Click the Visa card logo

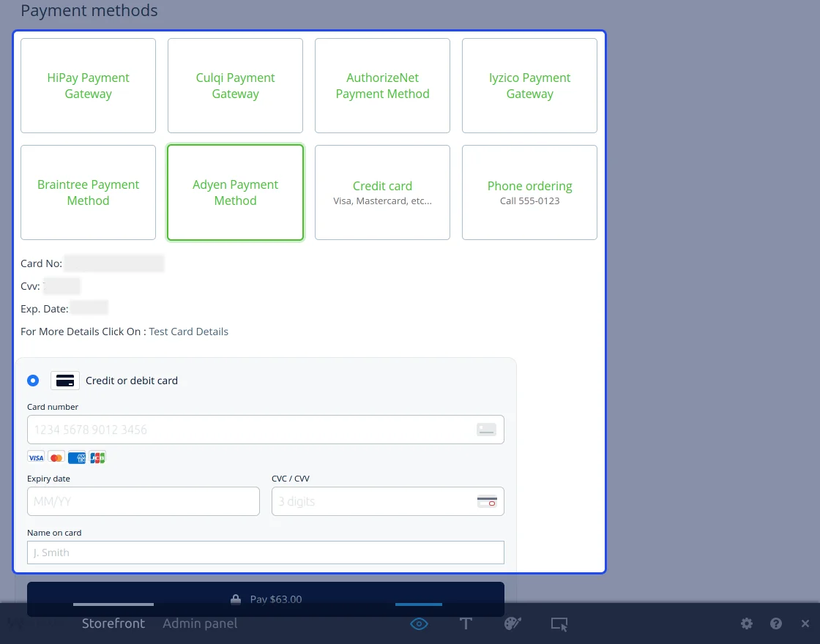[x=36, y=457]
